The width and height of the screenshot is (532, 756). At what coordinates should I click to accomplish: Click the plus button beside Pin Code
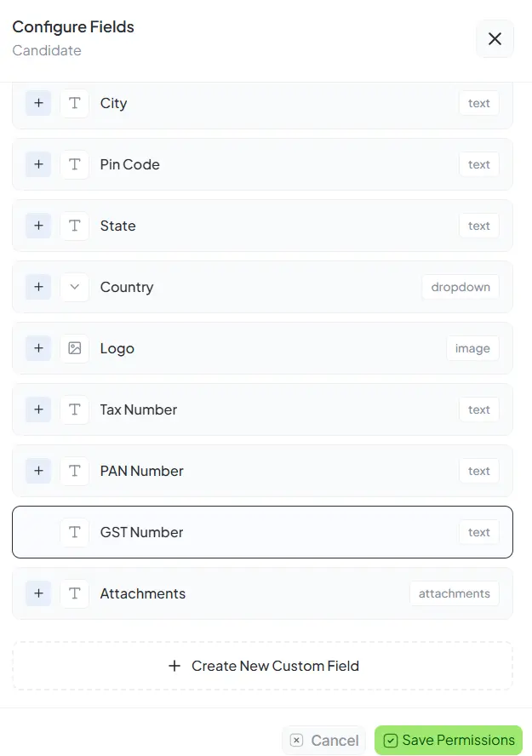pyautogui.click(x=37, y=164)
